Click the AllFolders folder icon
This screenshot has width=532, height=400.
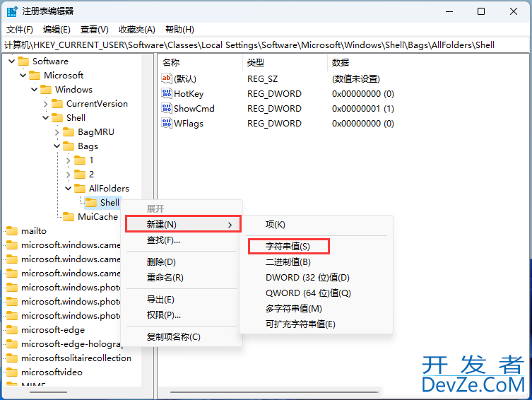(80, 189)
